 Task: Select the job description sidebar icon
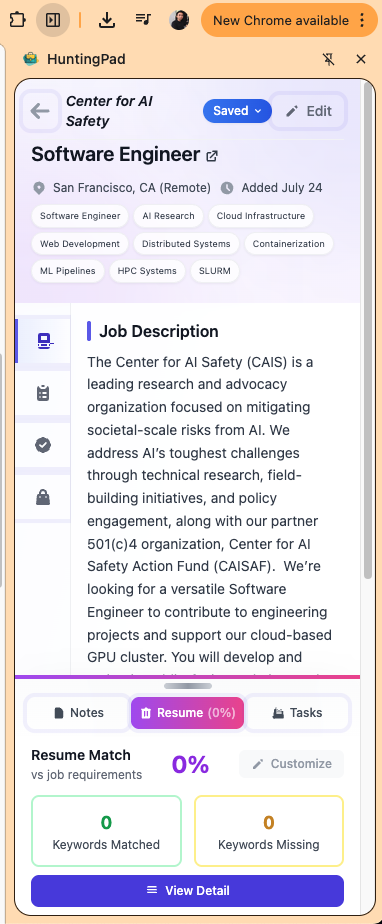[x=45, y=341]
